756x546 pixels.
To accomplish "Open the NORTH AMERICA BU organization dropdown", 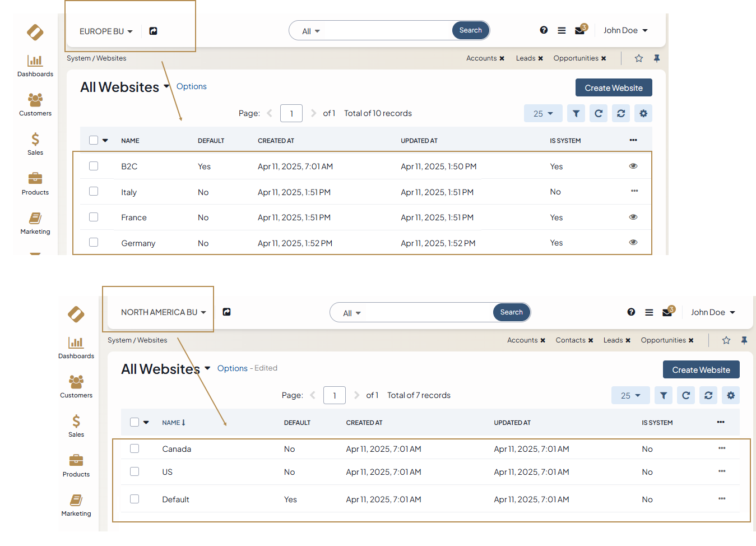I will (x=163, y=312).
